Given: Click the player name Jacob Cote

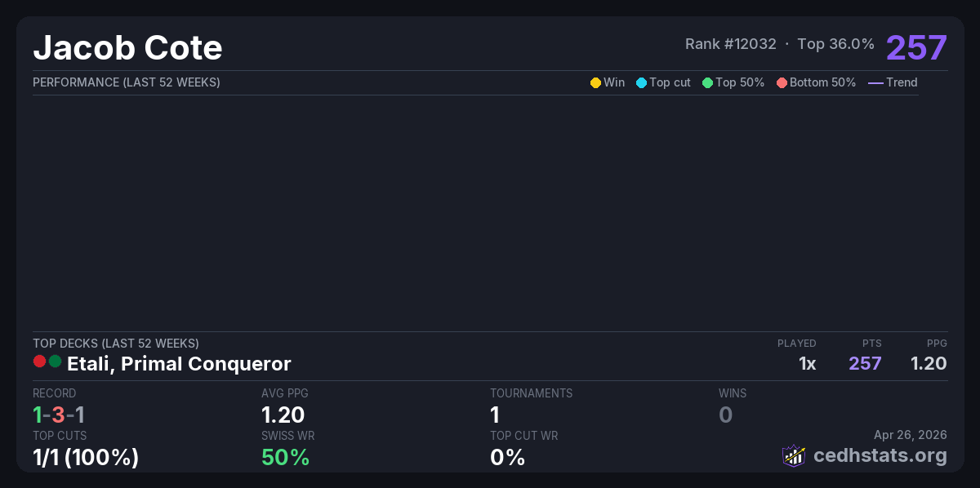Looking at the screenshot, I should [x=127, y=48].
